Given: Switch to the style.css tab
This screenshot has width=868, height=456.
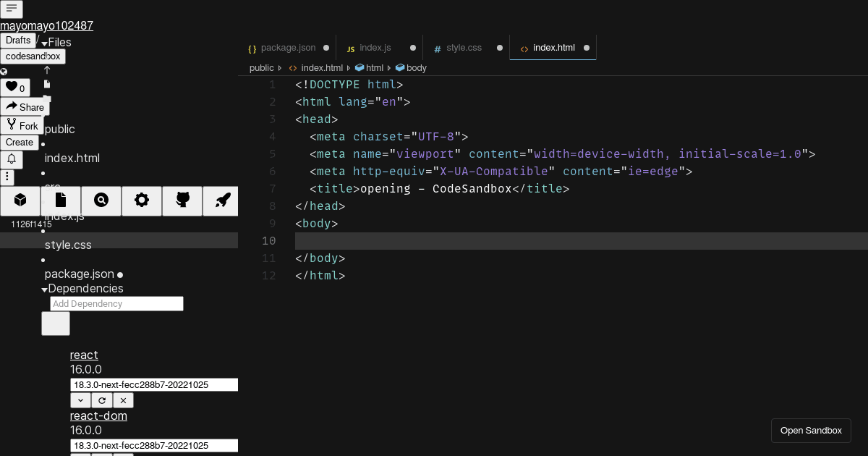Looking at the screenshot, I should tap(459, 47).
